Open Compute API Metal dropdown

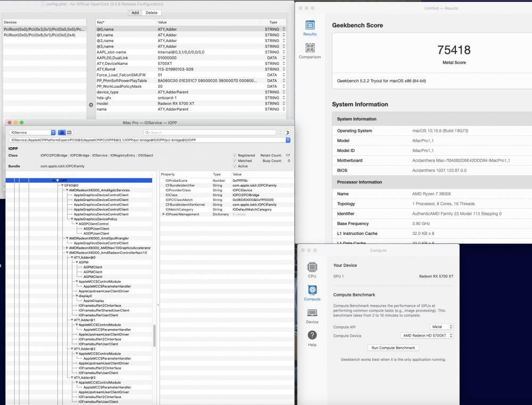[x=442, y=327]
